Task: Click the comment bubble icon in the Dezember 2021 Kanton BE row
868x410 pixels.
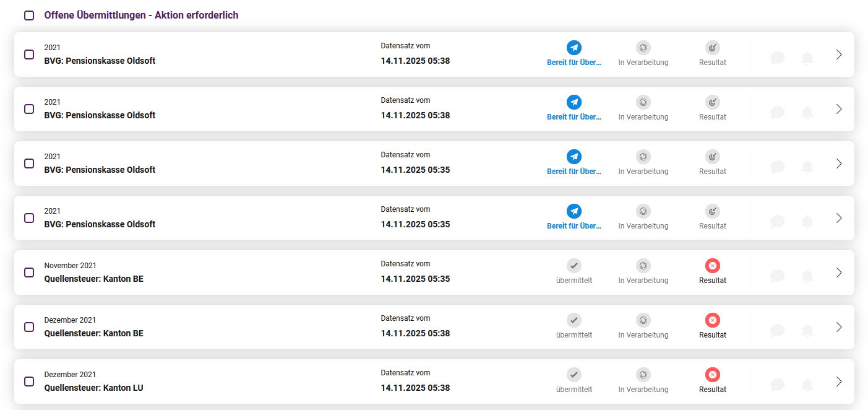Action: pos(778,330)
